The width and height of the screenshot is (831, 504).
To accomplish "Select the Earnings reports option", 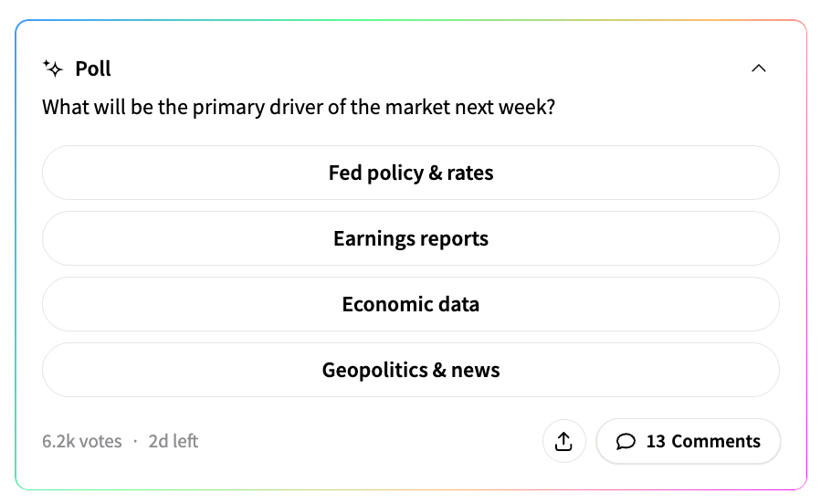I will [x=411, y=238].
